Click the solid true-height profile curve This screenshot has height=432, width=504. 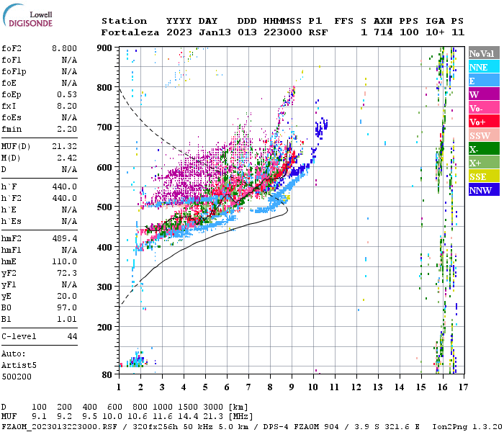pos(206,238)
